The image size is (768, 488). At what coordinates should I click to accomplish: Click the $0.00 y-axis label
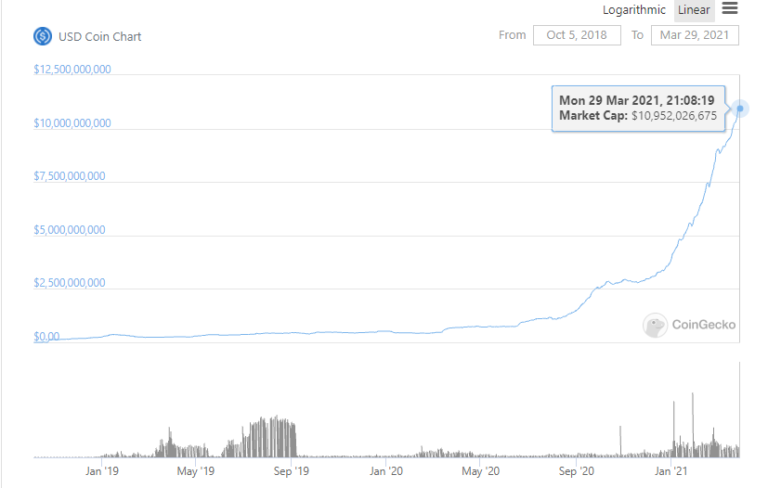(x=47, y=337)
